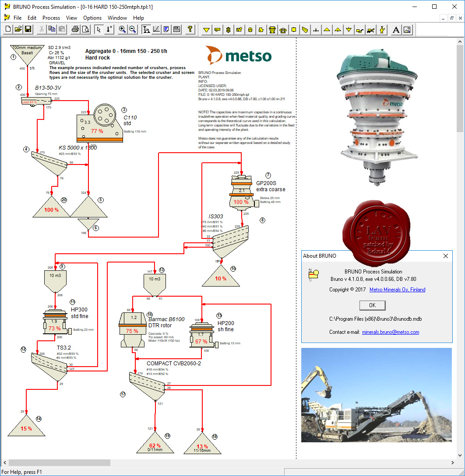Select the 11/16mm stockpile showing 13 %
Image resolution: width=465 pixels, height=476 pixels.
202,443
